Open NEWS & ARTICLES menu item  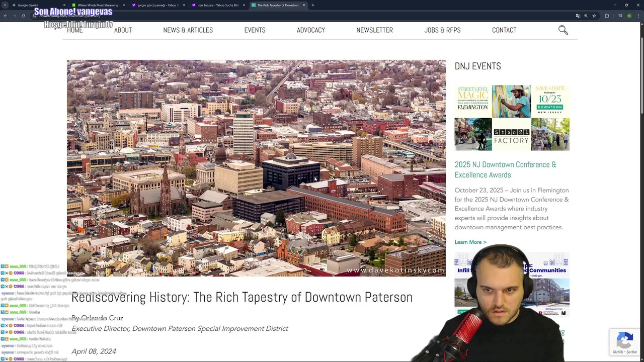coord(188,30)
